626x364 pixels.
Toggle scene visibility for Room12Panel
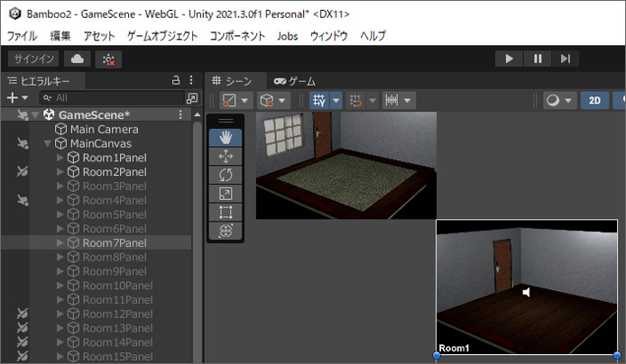point(23,314)
